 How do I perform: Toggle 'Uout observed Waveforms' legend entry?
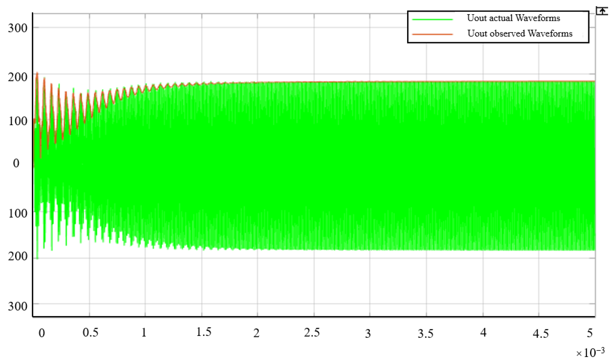(520, 33)
